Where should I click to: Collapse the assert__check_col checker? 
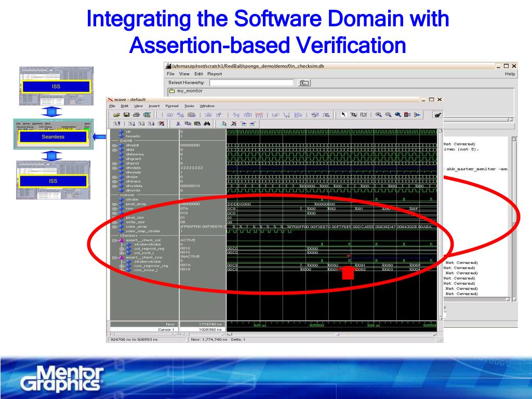pyautogui.click(x=114, y=240)
